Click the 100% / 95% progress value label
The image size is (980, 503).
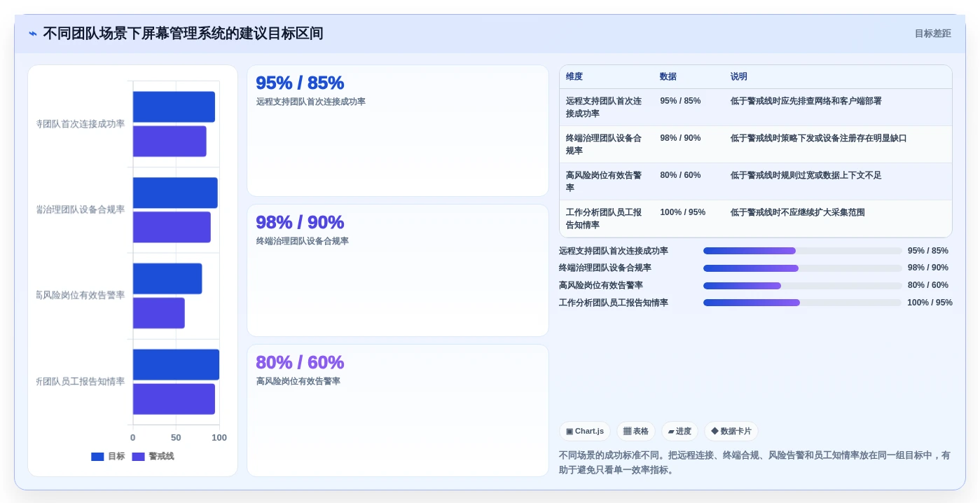point(930,303)
